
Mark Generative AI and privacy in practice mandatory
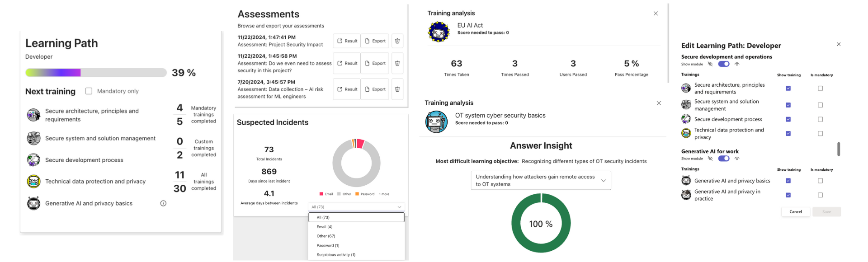pyautogui.click(x=821, y=195)
